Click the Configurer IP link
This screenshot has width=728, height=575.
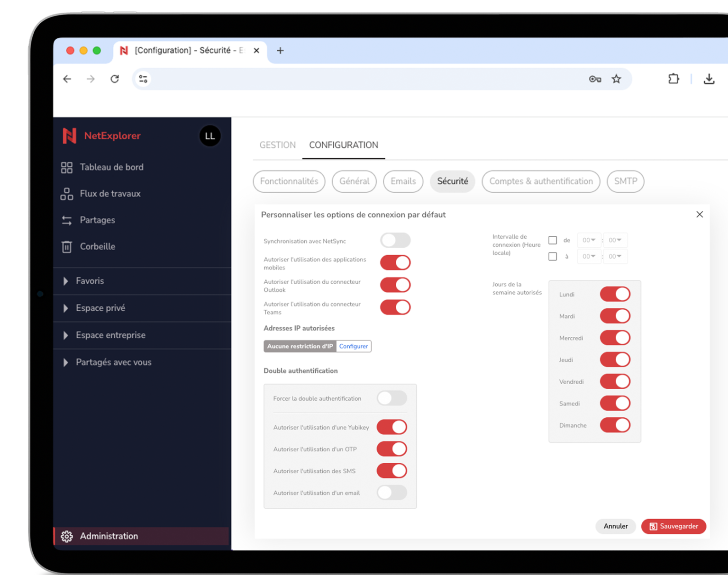[354, 346]
